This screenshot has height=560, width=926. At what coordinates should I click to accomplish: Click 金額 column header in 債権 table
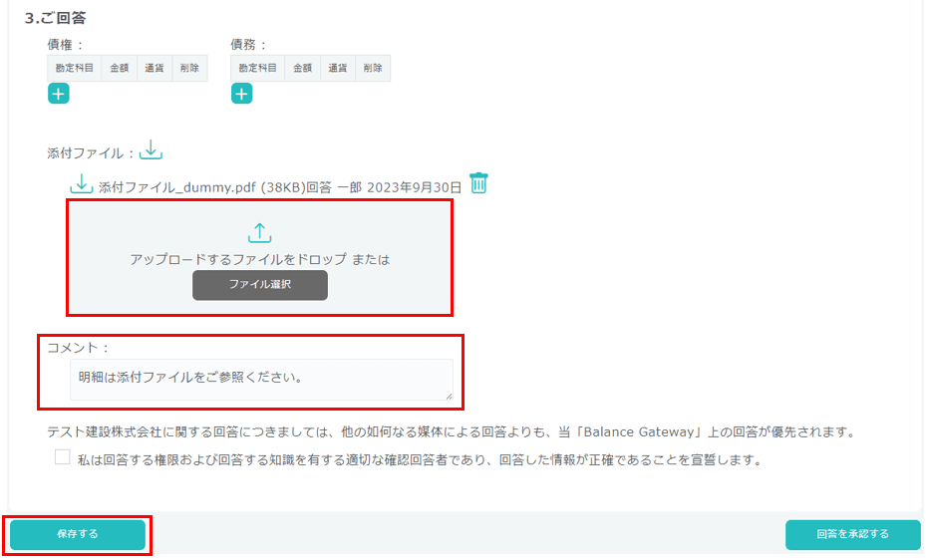point(120,68)
